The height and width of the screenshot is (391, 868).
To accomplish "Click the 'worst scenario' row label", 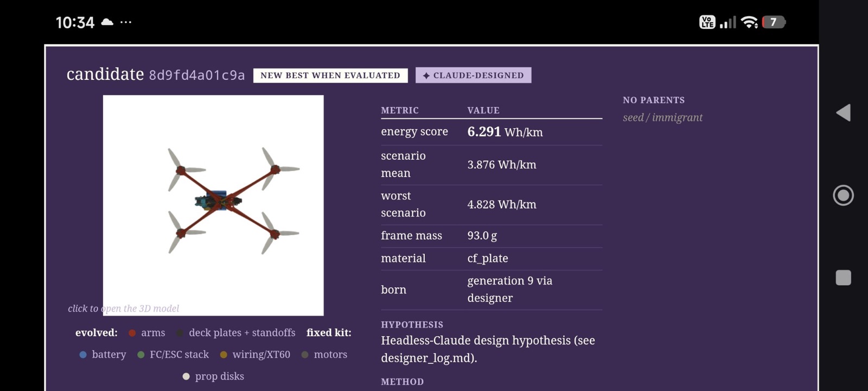I will click(403, 204).
